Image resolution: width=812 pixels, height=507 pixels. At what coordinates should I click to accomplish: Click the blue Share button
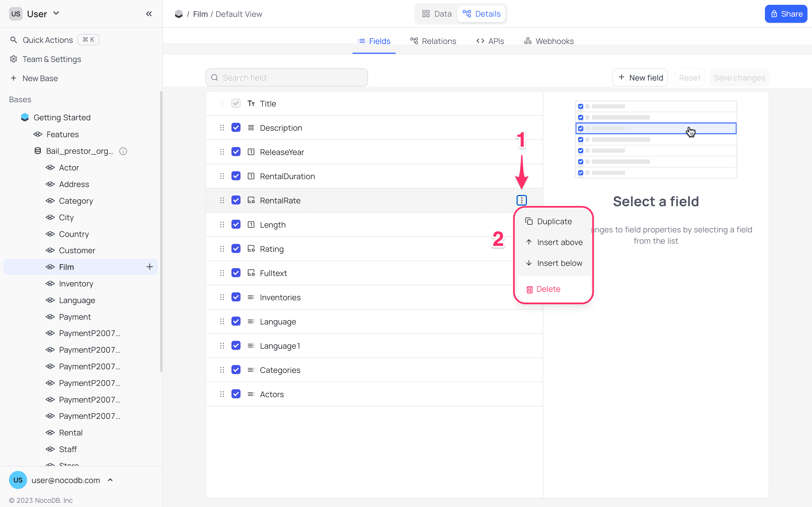click(x=785, y=14)
